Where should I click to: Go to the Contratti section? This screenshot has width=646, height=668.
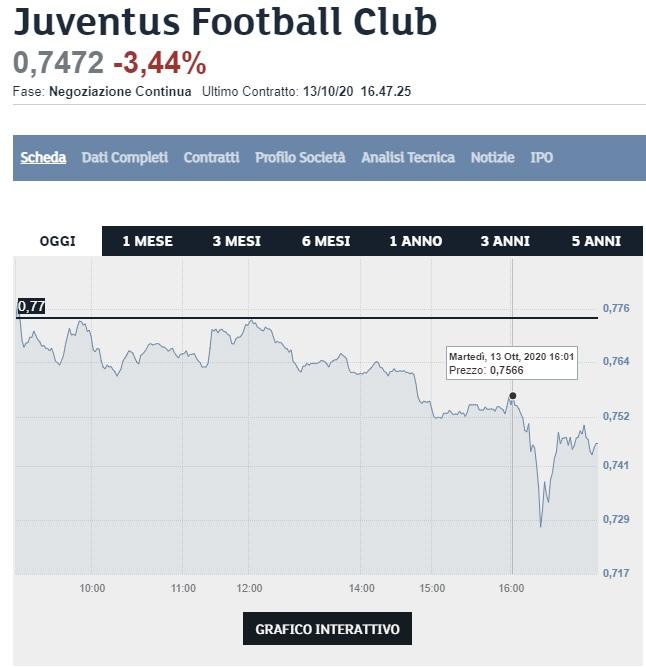pos(211,158)
